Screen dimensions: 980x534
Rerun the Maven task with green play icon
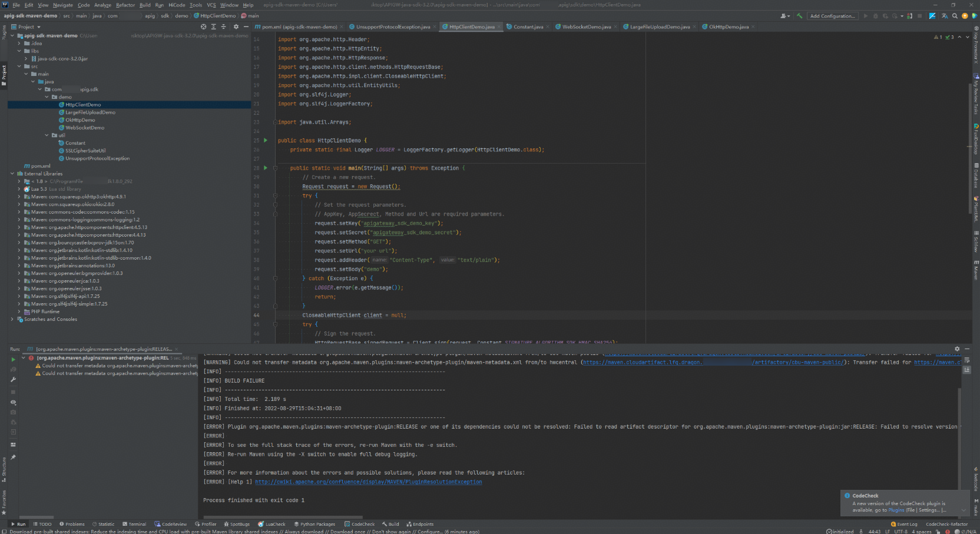tap(13, 359)
